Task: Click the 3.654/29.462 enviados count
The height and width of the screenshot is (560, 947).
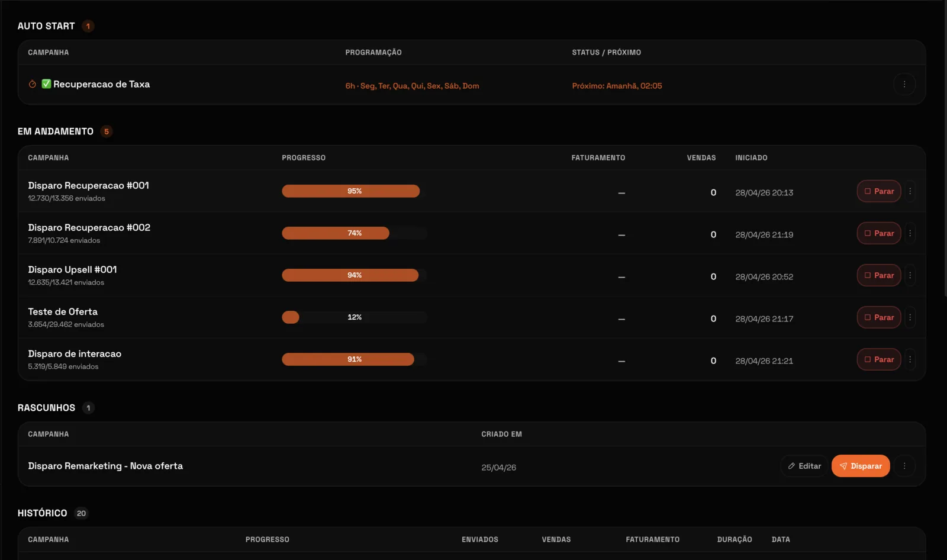Action: (x=66, y=324)
